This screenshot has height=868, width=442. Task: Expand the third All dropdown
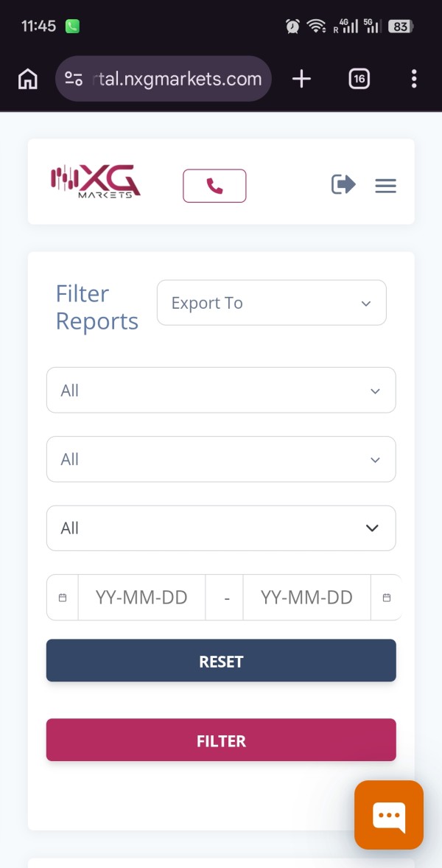[221, 528]
